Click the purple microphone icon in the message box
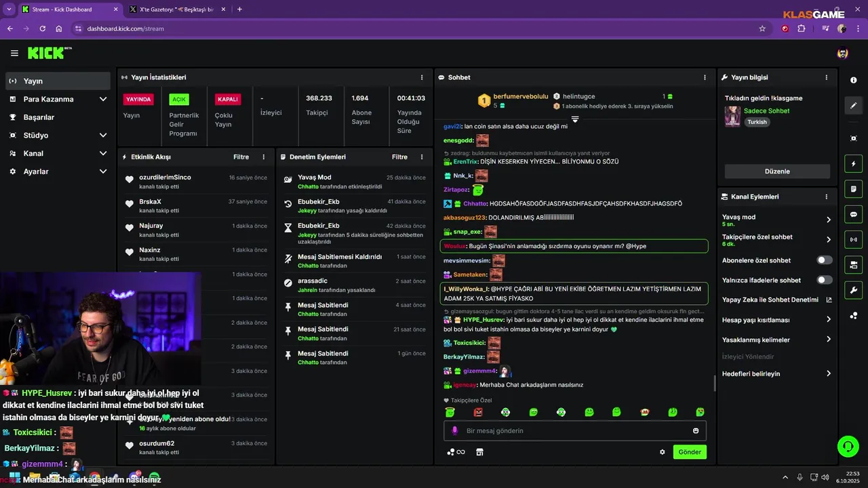The image size is (868, 488). (x=454, y=431)
